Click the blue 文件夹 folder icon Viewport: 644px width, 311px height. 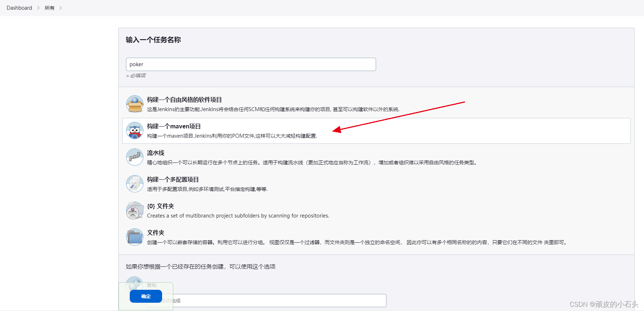[x=135, y=237]
